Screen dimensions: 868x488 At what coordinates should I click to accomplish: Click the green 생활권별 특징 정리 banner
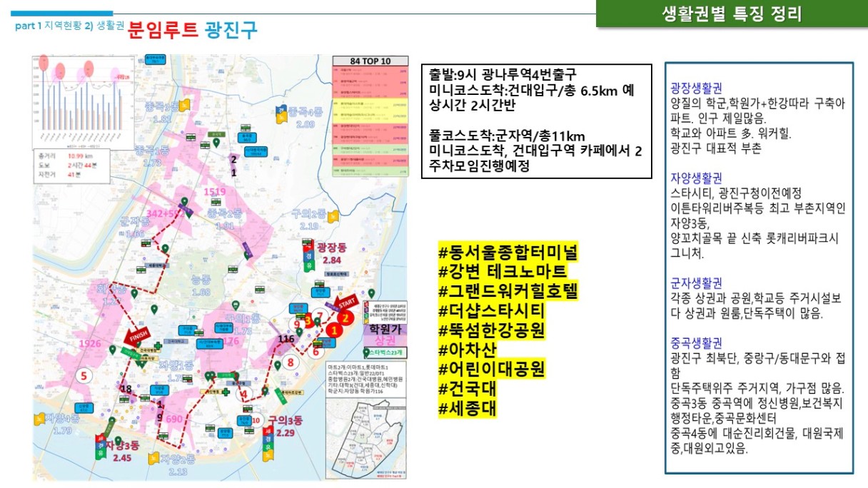coord(732,14)
